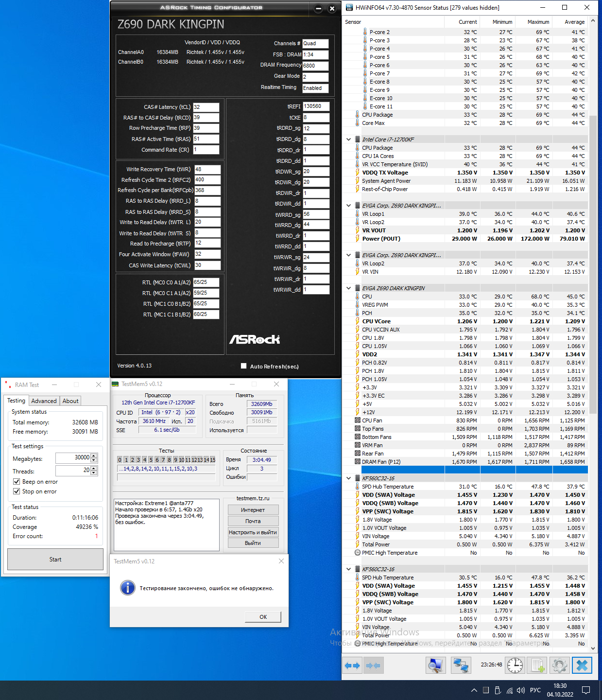602x700 pixels.
Task: Click the tREFI value 130560 field
Action: [x=316, y=106]
